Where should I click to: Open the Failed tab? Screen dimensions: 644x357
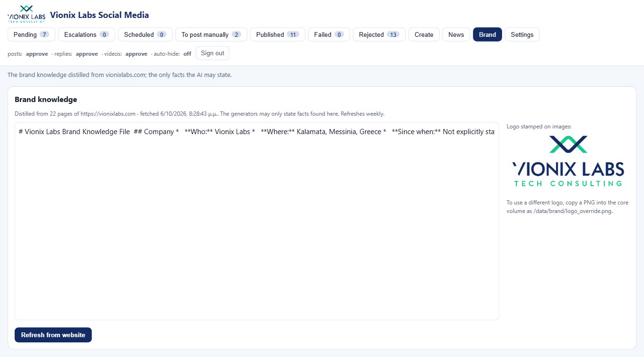pyautogui.click(x=329, y=34)
